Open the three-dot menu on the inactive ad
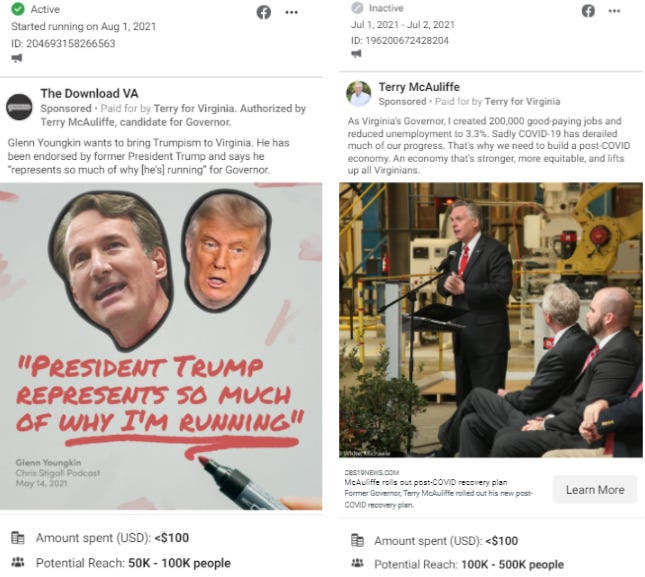Viewport: 645px width, 577px height. pyautogui.click(x=614, y=11)
